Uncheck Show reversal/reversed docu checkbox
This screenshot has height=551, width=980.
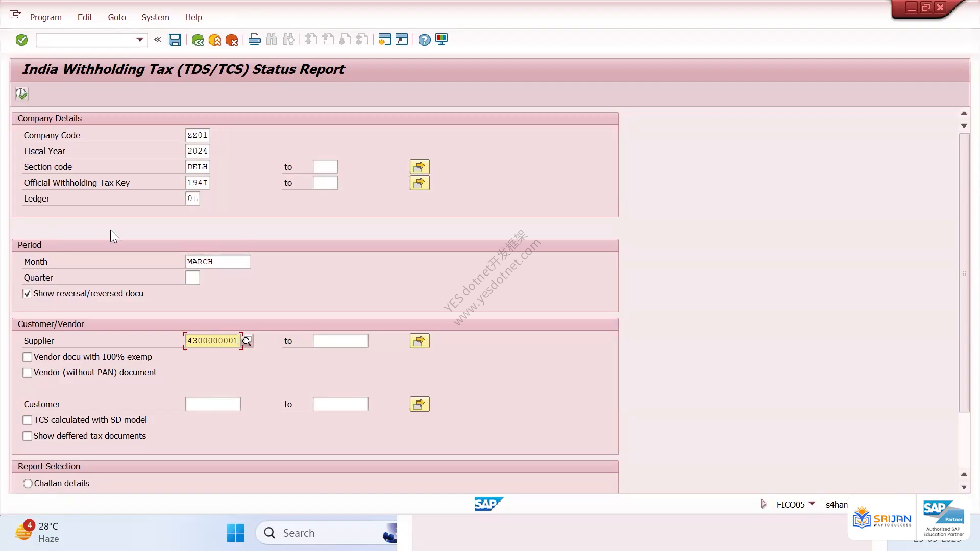coord(28,294)
